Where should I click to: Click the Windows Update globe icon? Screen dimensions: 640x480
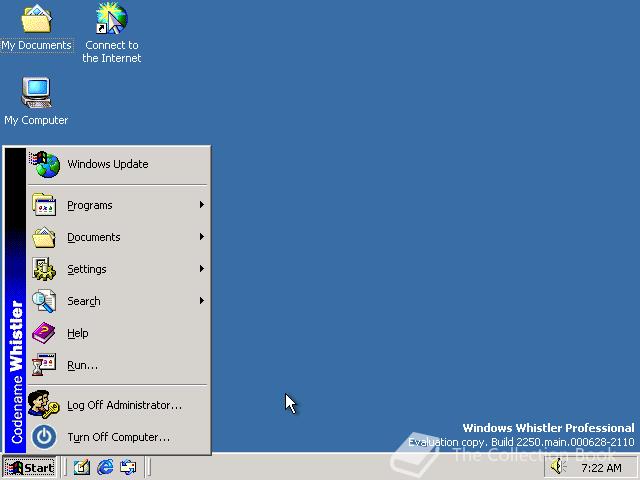(x=45, y=164)
